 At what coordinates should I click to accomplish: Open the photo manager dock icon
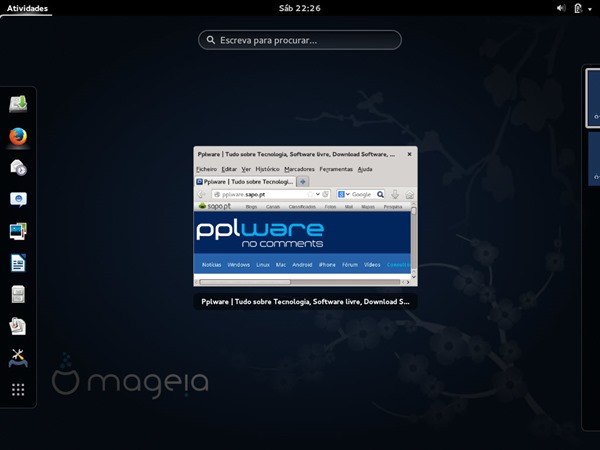pos(18,231)
